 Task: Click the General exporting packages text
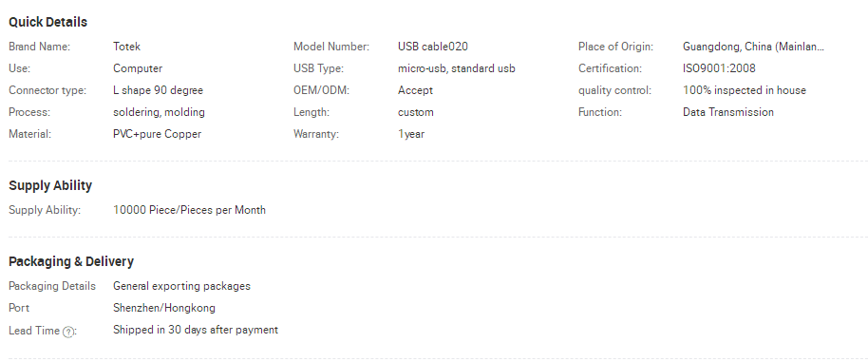181,286
